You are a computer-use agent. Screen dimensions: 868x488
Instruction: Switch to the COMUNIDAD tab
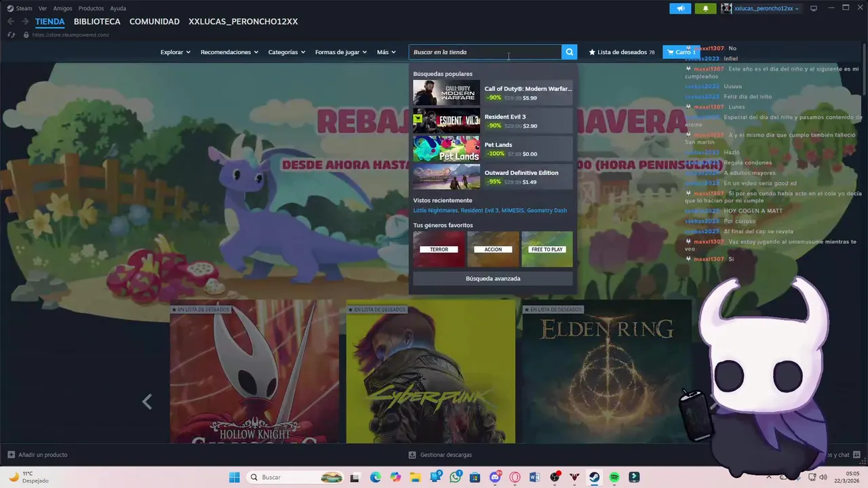(x=155, y=22)
